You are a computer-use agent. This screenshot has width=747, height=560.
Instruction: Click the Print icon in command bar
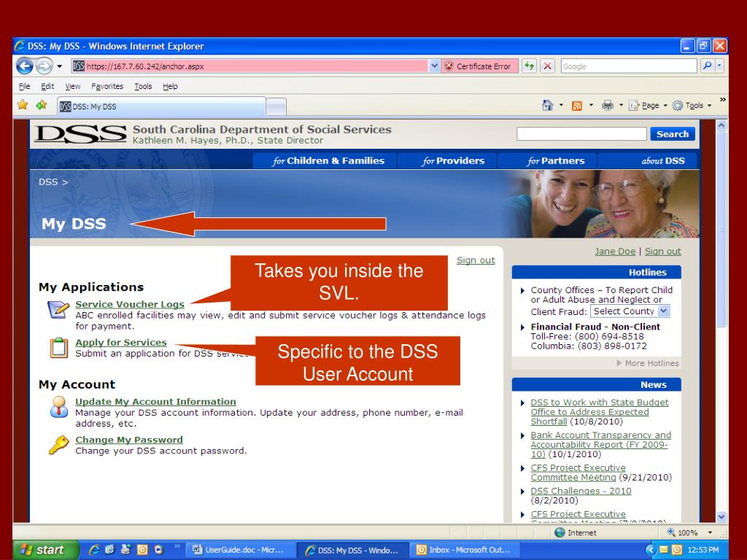[x=607, y=105]
